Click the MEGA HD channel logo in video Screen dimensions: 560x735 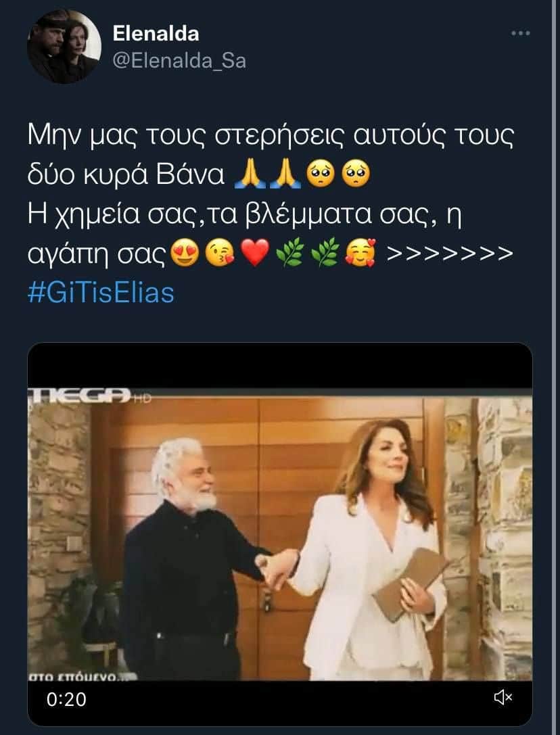pyautogui.click(x=89, y=395)
